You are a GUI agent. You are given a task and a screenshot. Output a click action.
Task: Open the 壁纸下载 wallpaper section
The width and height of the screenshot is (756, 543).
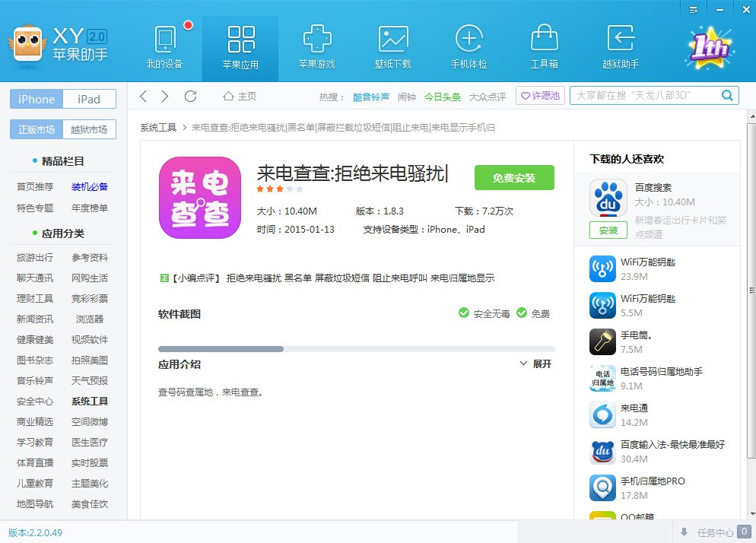(393, 48)
